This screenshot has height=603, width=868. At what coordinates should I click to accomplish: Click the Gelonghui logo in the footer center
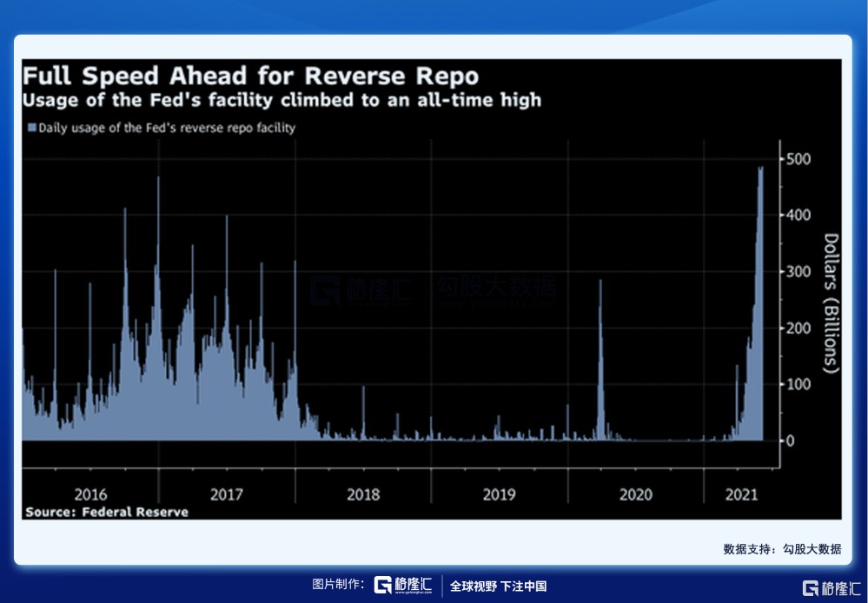pyautogui.click(x=402, y=586)
